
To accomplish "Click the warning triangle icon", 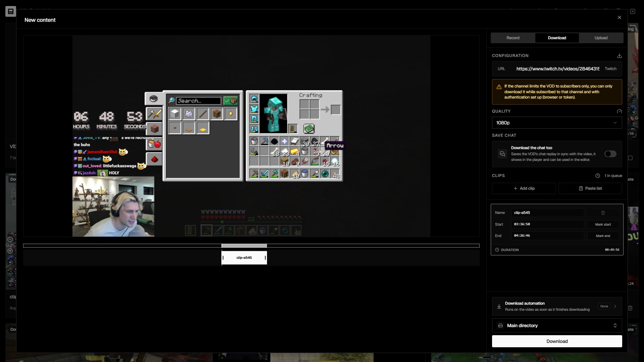I will click(499, 87).
